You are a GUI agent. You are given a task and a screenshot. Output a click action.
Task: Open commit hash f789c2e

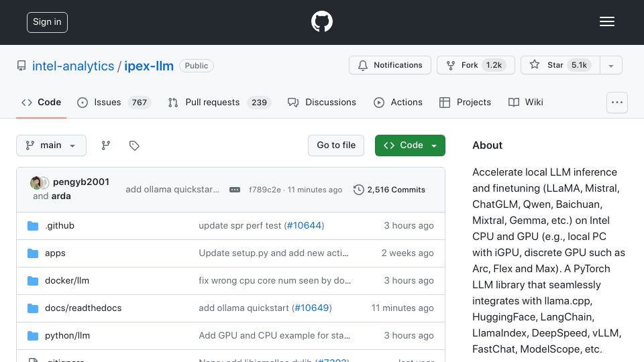[x=265, y=190]
